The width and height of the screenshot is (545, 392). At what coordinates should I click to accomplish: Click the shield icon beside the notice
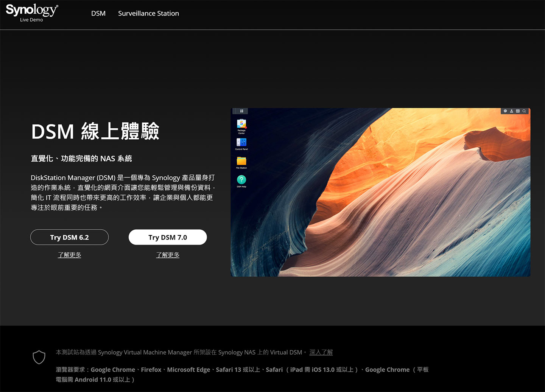point(39,357)
